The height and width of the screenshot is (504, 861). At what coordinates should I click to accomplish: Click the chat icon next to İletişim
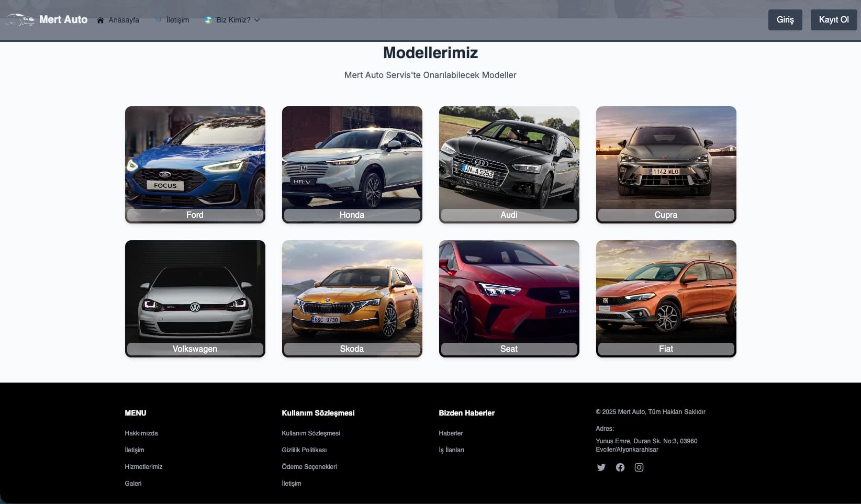(158, 19)
